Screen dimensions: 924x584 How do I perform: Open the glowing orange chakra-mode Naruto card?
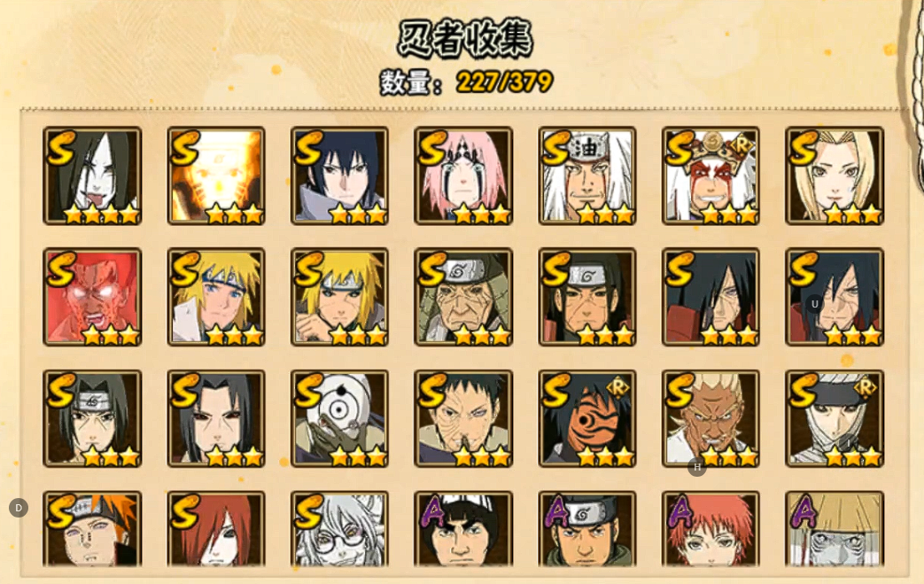pyautogui.click(x=216, y=175)
